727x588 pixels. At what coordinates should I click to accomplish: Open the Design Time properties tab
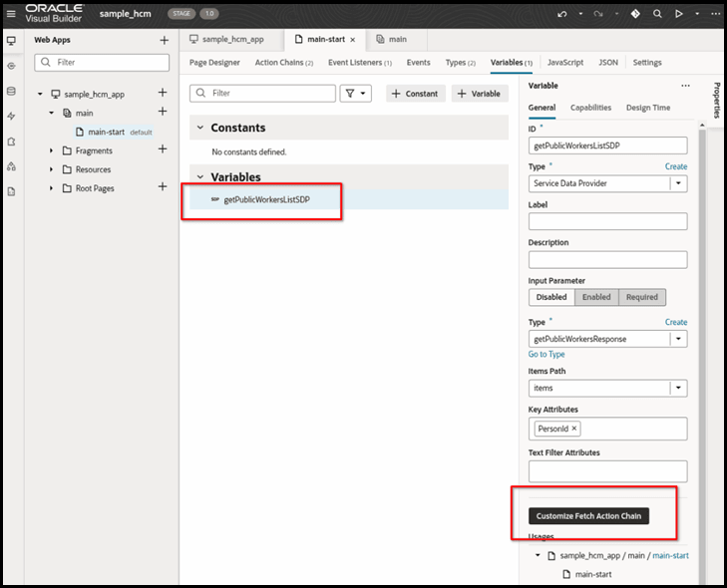click(648, 108)
